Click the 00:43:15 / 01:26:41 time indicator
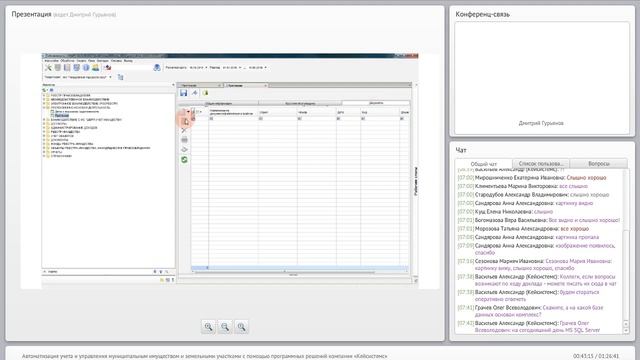The height and width of the screenshot is (360, 640). (596, 356)
